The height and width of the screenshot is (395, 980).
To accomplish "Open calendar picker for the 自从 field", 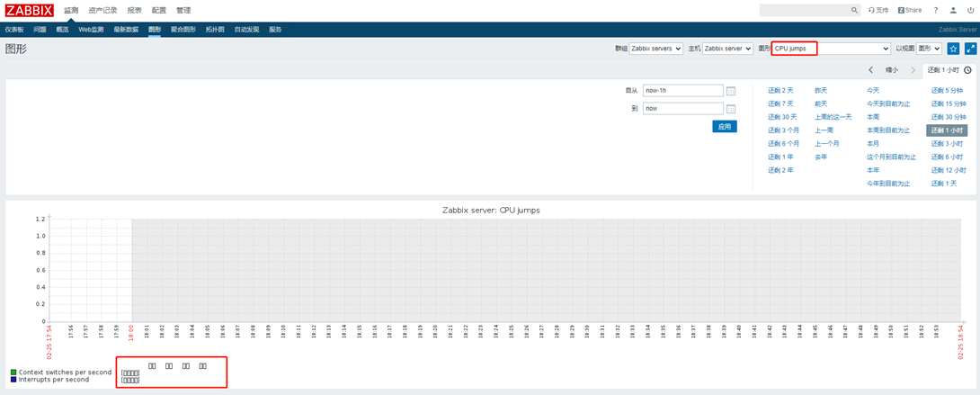I will point(731,91).
